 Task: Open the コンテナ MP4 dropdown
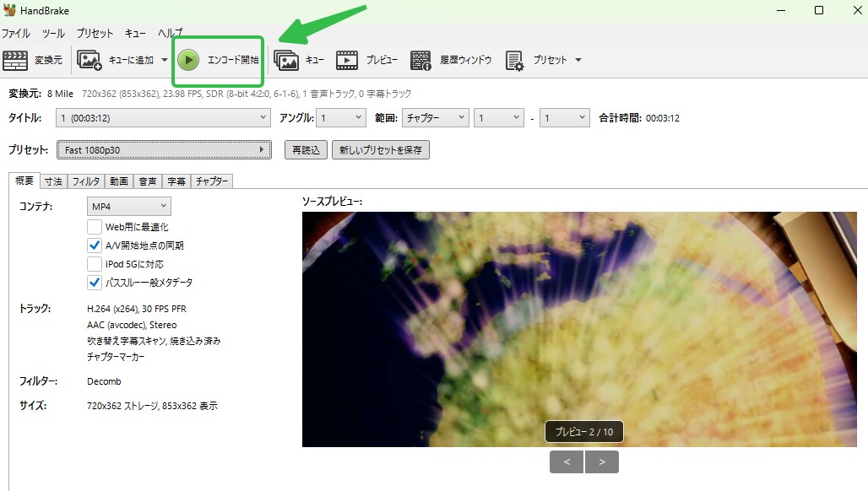(128, 206)
